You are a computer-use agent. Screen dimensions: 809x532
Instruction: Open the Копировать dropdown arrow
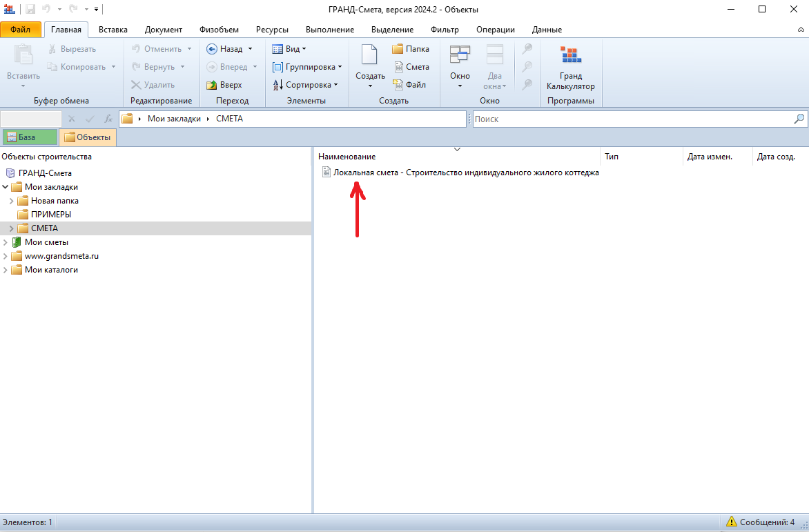[113, 67]
